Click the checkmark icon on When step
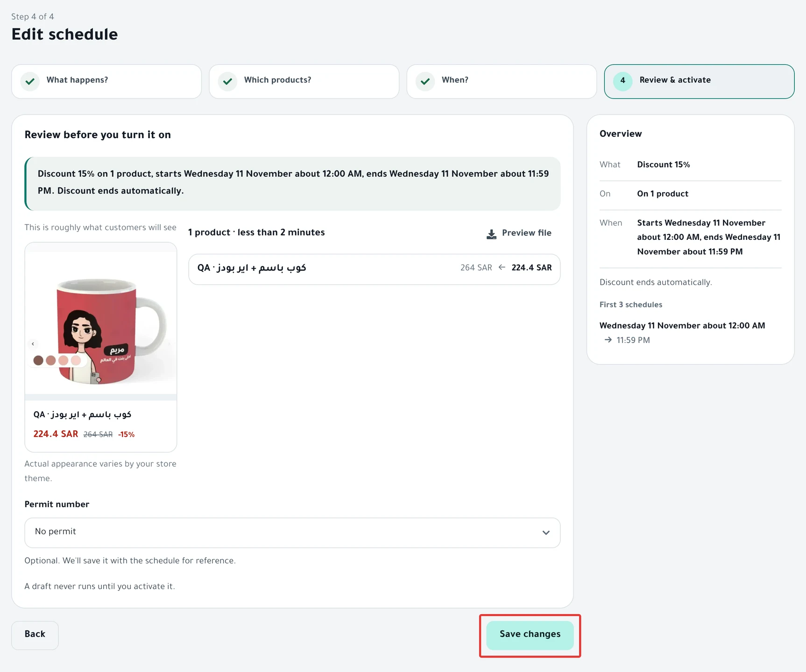 (425, 82)
